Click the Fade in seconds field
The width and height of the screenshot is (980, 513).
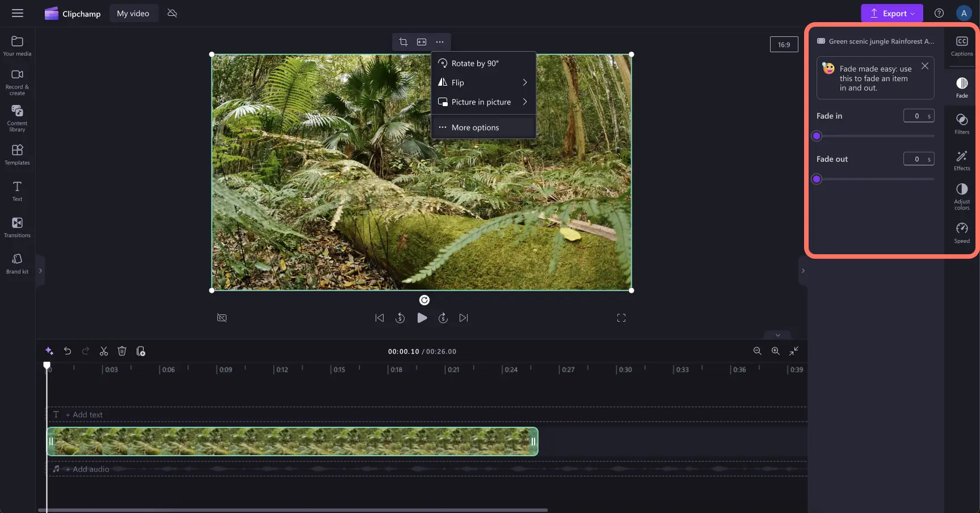coord(919,116)
